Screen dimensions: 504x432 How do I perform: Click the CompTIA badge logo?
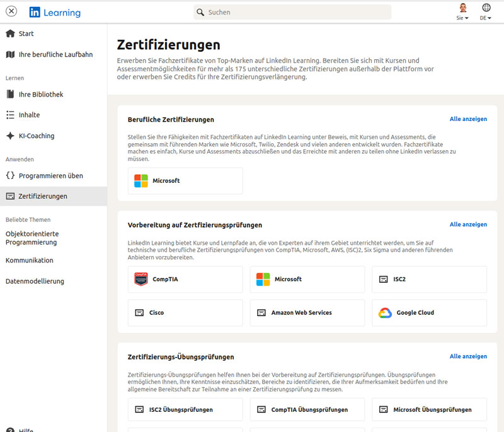(x=140, y=279)
